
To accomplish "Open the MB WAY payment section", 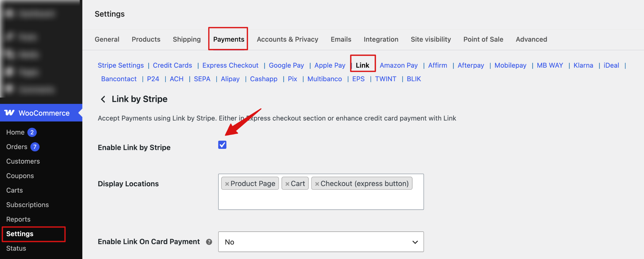I will 550,65.
